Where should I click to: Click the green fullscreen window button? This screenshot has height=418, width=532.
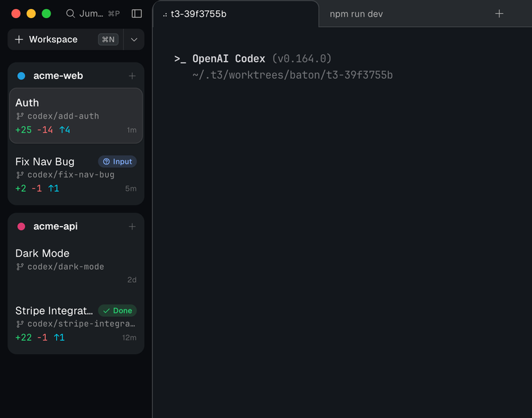tap(46, 14)
